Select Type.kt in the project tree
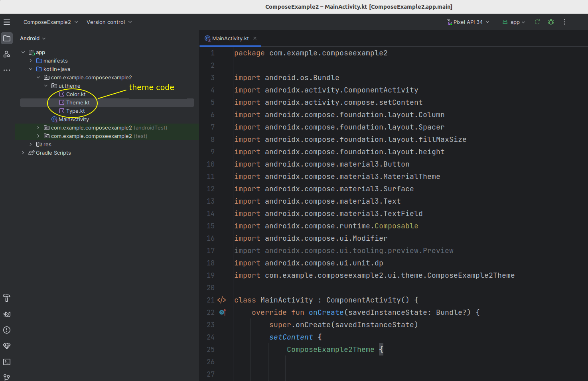The width and height of the screenshot is (588, 381). click(75, 111)
